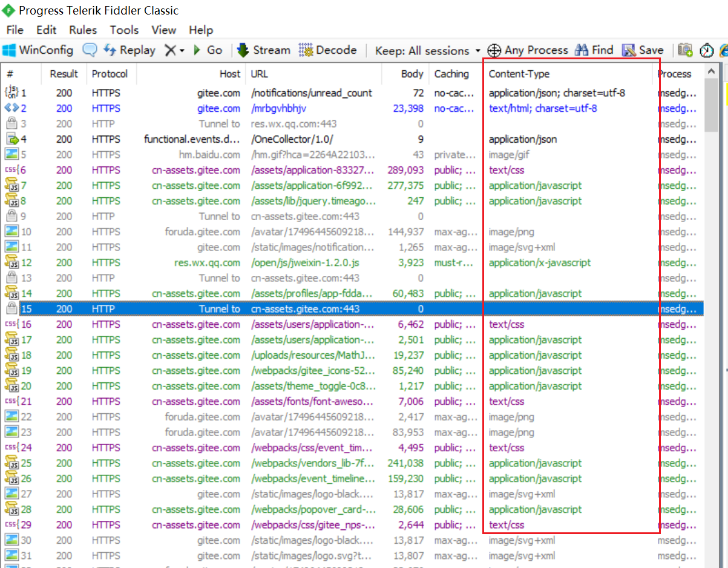
Task: Click the CSS icon of session 16
Action: coord(11,324)
